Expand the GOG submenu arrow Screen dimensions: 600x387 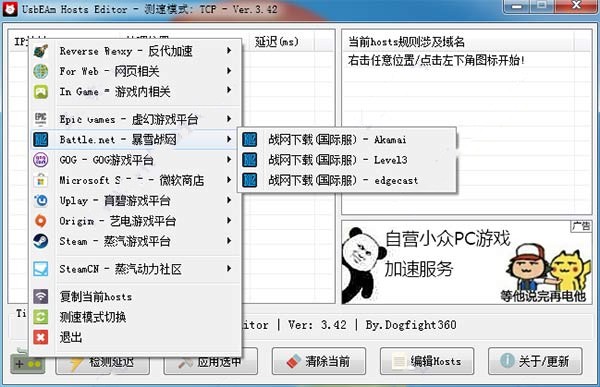(x=229, y=159)
